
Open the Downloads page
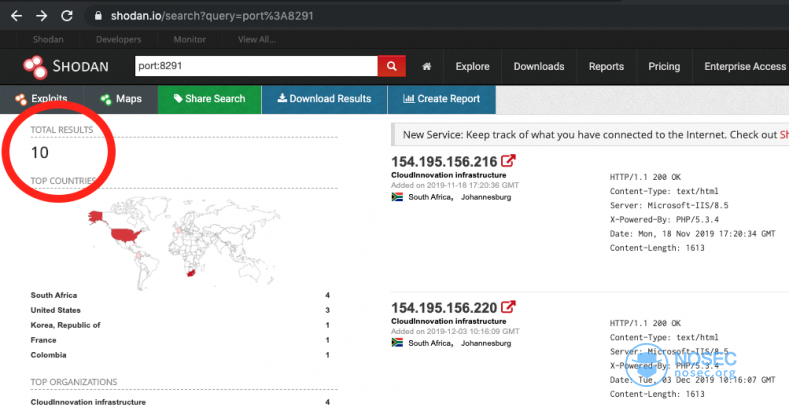[539, 66]
